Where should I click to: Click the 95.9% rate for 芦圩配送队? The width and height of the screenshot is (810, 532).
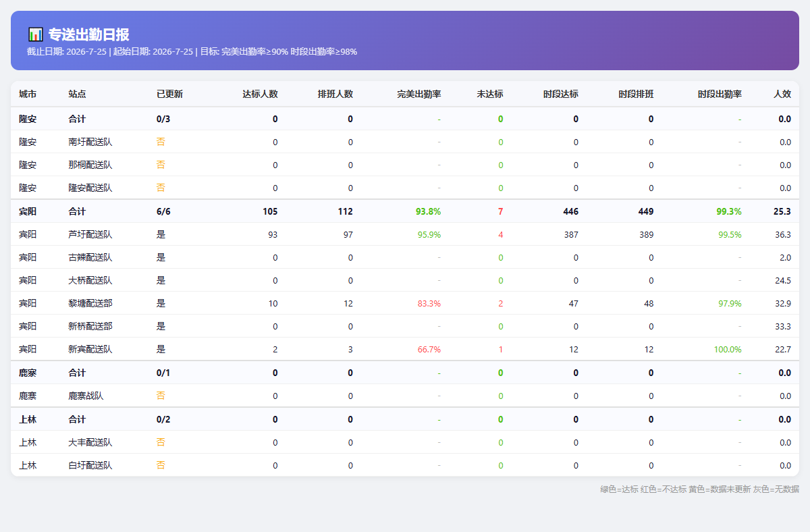point(429,234)
